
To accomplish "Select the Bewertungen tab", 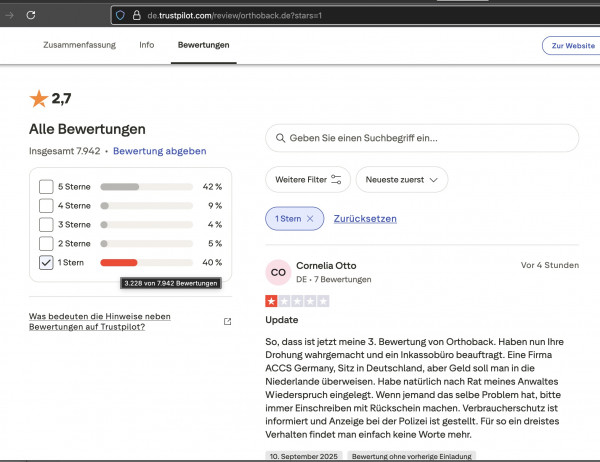I will click(x=204, y=45).
